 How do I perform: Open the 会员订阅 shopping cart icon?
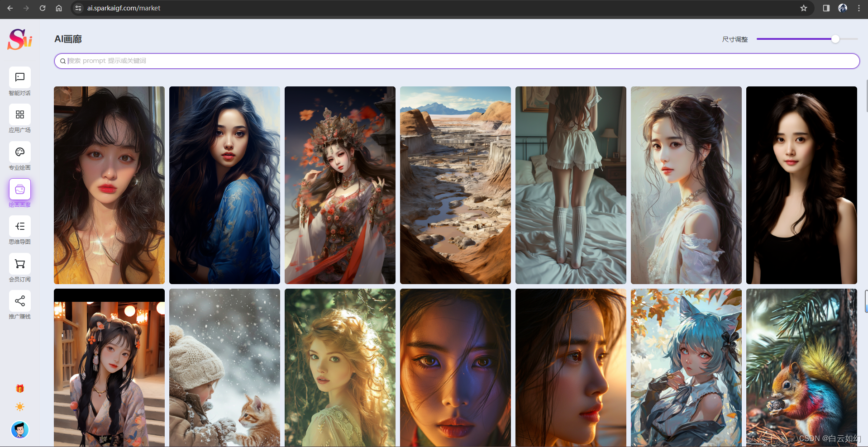click(x=20, y=264)
